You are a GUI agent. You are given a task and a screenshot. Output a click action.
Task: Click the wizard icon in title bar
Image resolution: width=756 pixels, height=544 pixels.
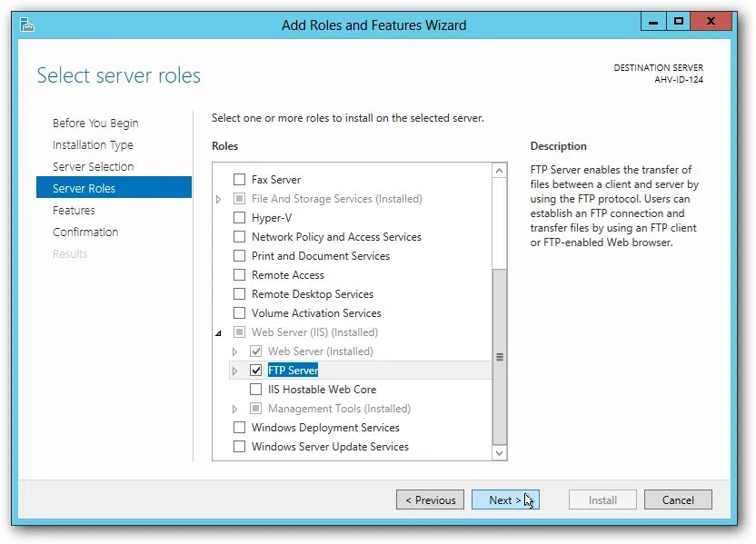tap(27, 25)
